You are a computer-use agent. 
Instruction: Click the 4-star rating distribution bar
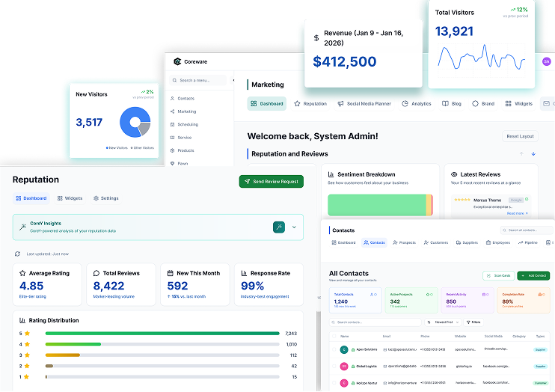(162, 344)
